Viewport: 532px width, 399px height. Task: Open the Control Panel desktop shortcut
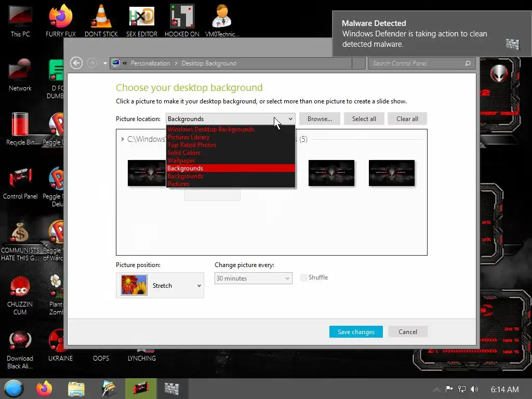(x=20, y=183)
